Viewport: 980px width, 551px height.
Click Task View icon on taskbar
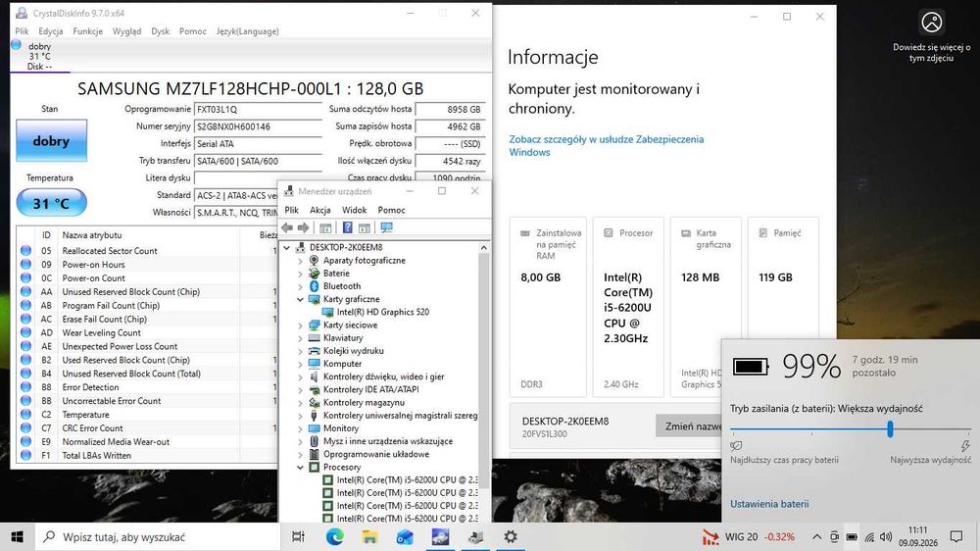pos(299,536)
